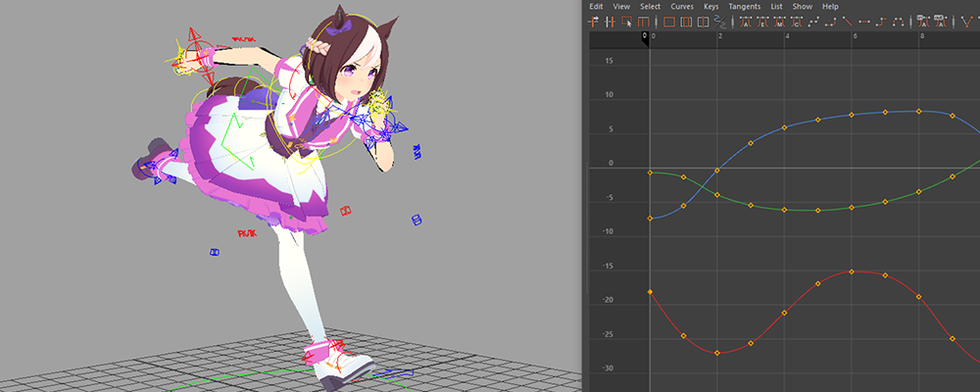Open the Keys menu

[710, 6]
